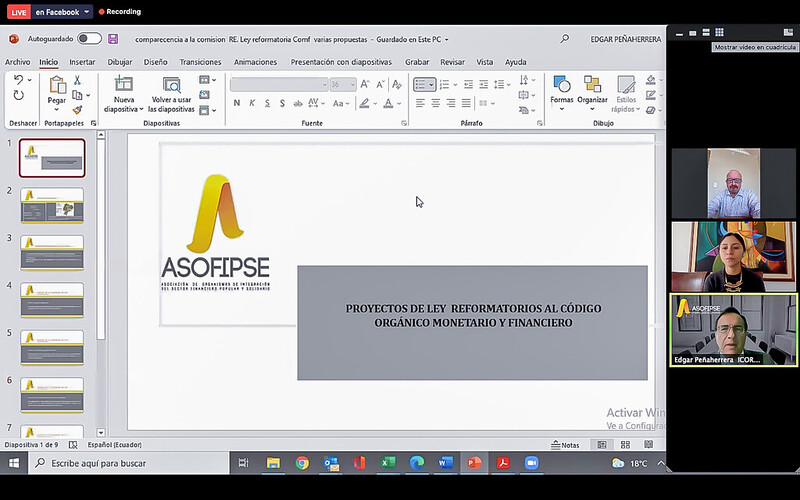Click the save icon in title bar
The image size is (800, 500).
[x=113, y=39]
